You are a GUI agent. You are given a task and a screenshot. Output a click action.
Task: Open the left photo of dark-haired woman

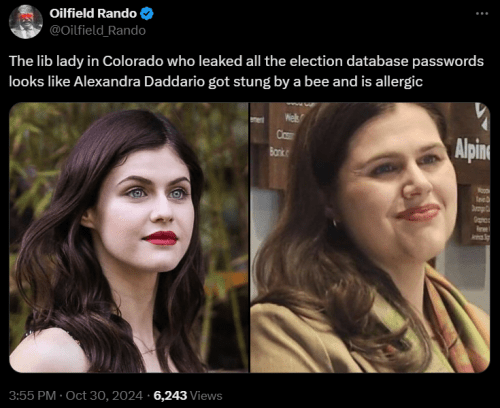pyautogui.click(x=129, y=237)
